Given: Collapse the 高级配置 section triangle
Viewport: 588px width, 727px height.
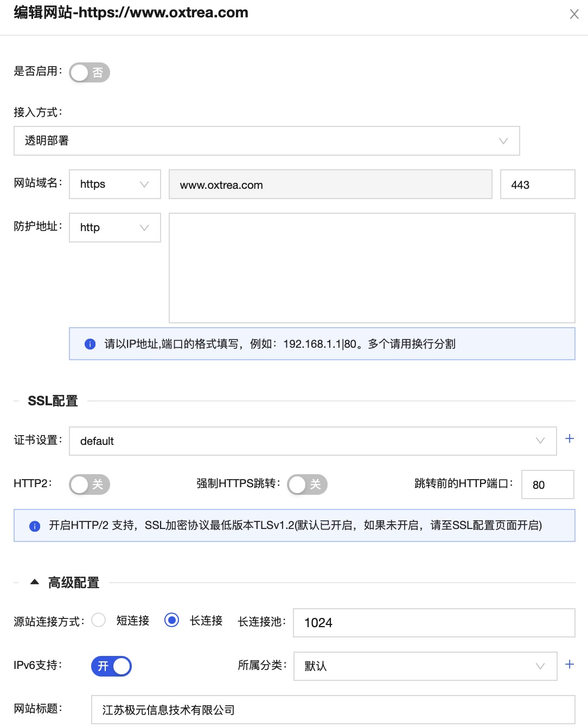Looking at the screenshot, I should 35,582.
